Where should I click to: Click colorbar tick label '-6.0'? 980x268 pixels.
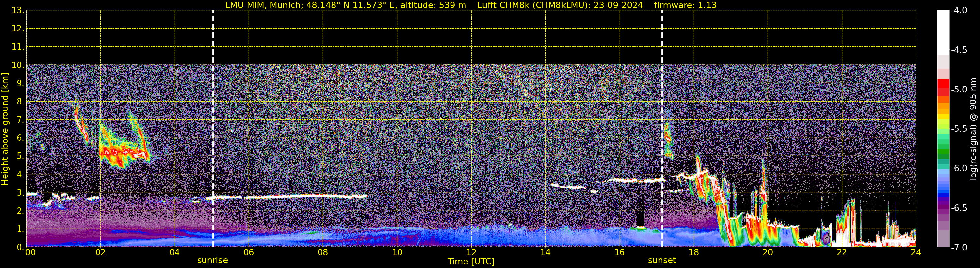(x=959, y=168)
